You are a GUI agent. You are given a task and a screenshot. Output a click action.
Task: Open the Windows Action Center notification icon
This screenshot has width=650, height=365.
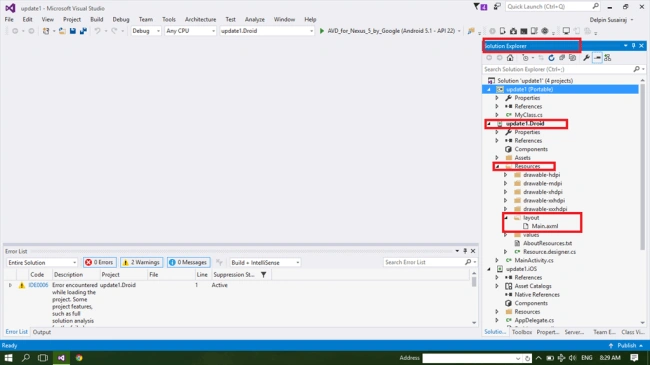(x=634, y=358)
